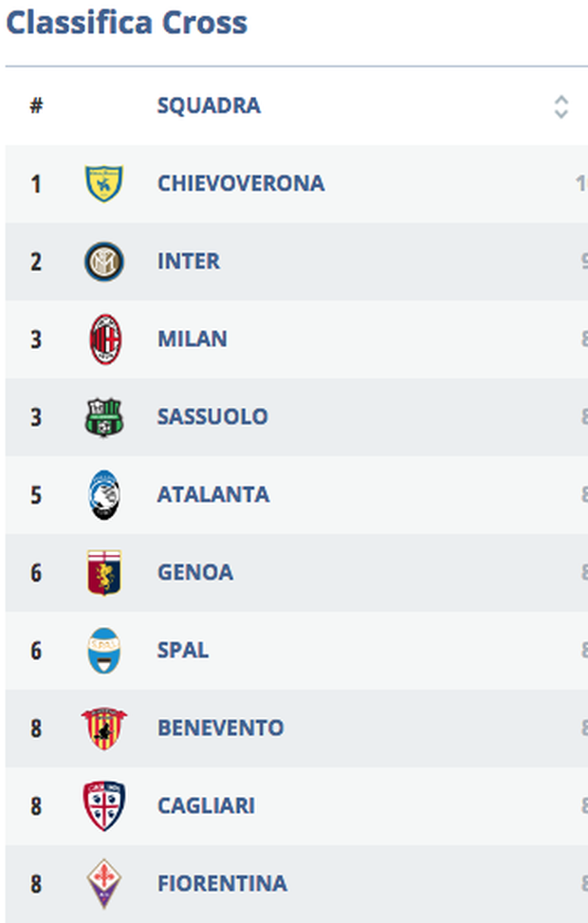Image resolution: width=588 pixels, height=923 pixels.
Task: Open the ATALANTA team link
Action: click(213, 494)
